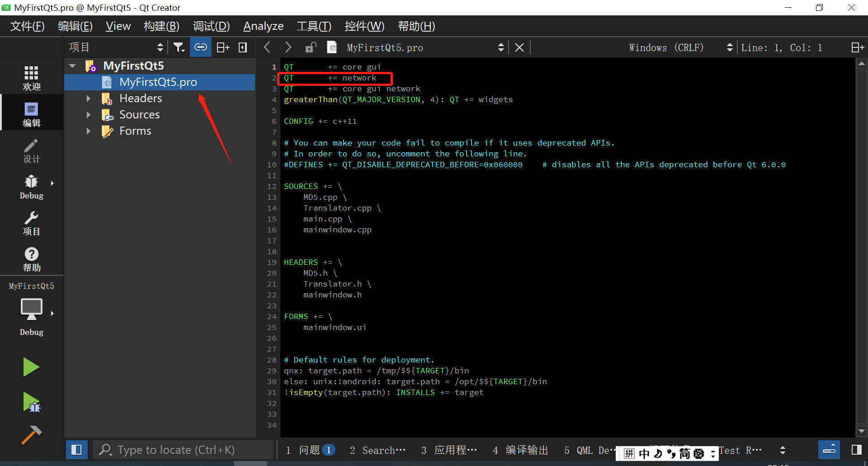Screen dimensions: 868x466
Task: Click the back navigation arrow
Action: 267,47
